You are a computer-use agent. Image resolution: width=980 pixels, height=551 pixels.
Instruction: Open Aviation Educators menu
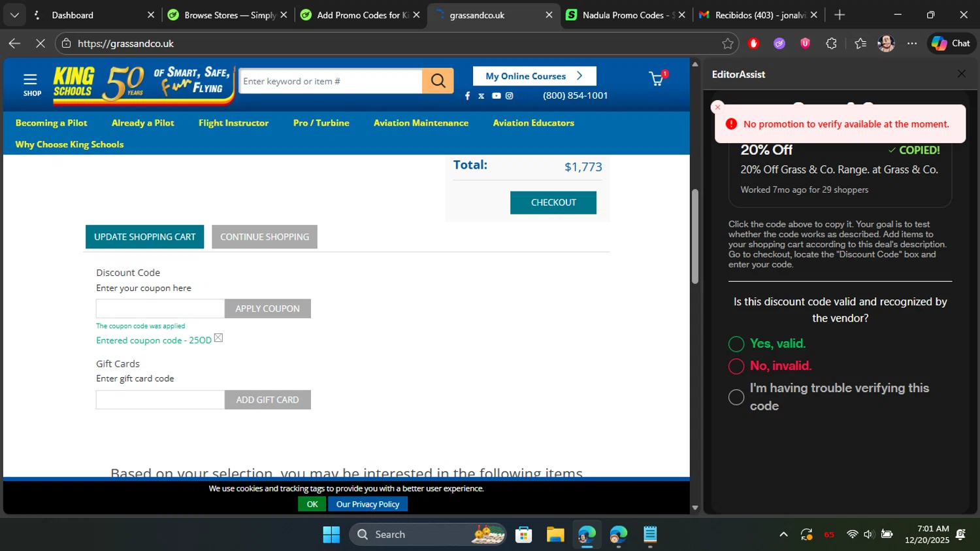533,123
